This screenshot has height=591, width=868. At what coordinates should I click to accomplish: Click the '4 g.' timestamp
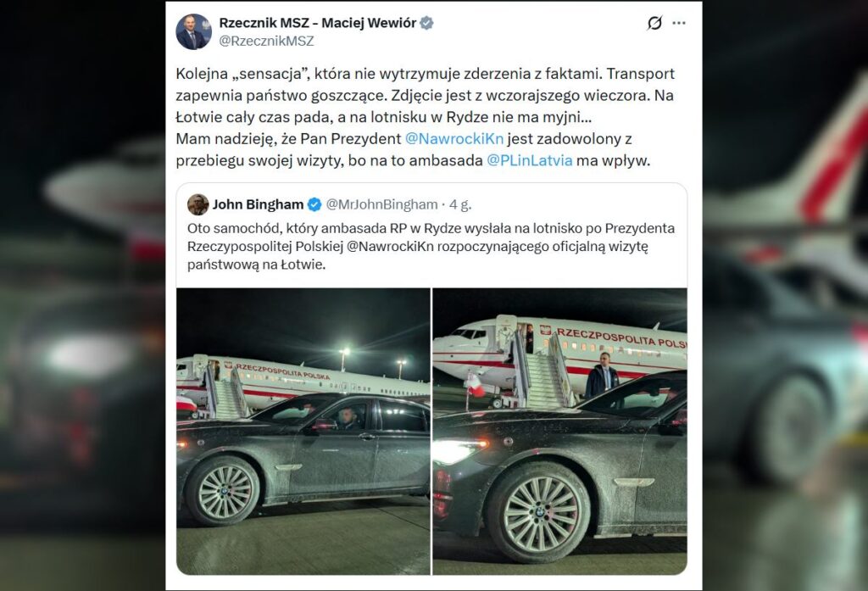click(x=460, y=204)
